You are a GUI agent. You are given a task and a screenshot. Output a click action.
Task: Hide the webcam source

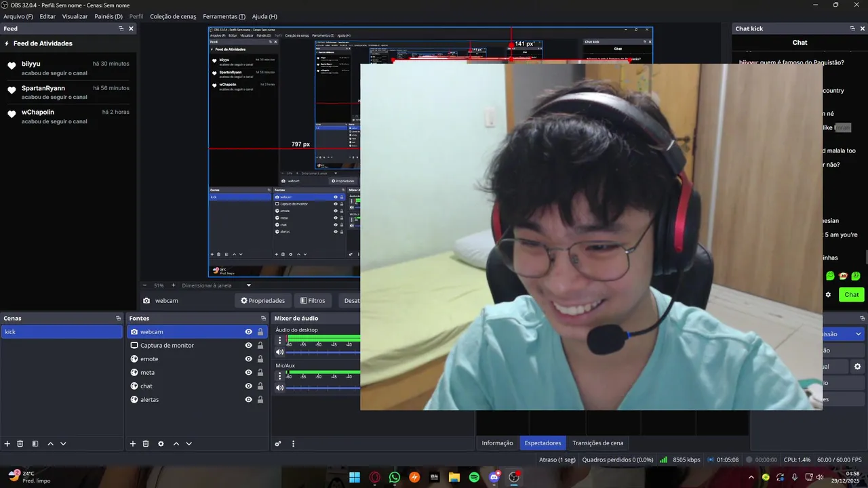(x=249, y=332)
